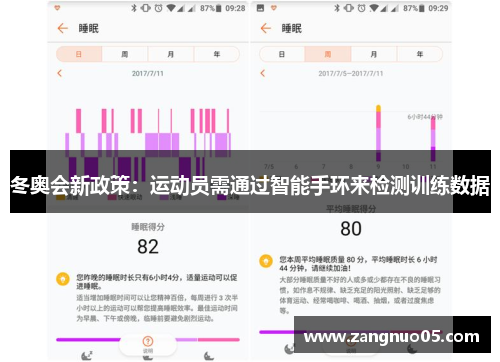The width and height of the screenshot is (500, 362).
Task: Switch to 日 tab on the right screen
Action: click(282, 54)
